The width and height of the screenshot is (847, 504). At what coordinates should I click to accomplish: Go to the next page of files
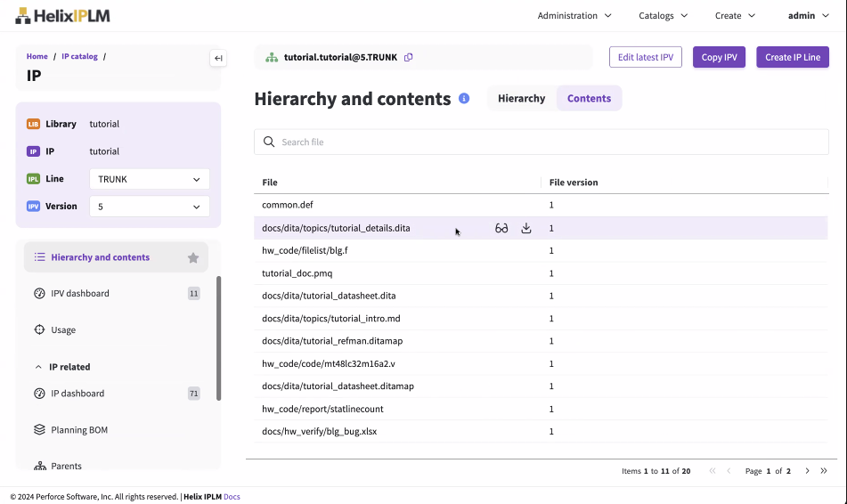[807, 471]
